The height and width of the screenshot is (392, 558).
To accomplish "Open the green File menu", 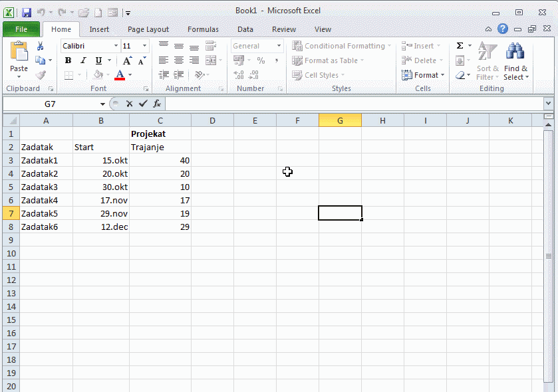I will point(21,29).
